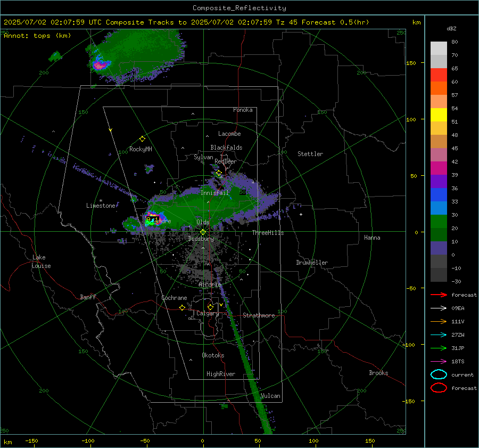Screen dimensions: 479x448
Task: Click the Vulcan map label
Action: click(271, 396)
